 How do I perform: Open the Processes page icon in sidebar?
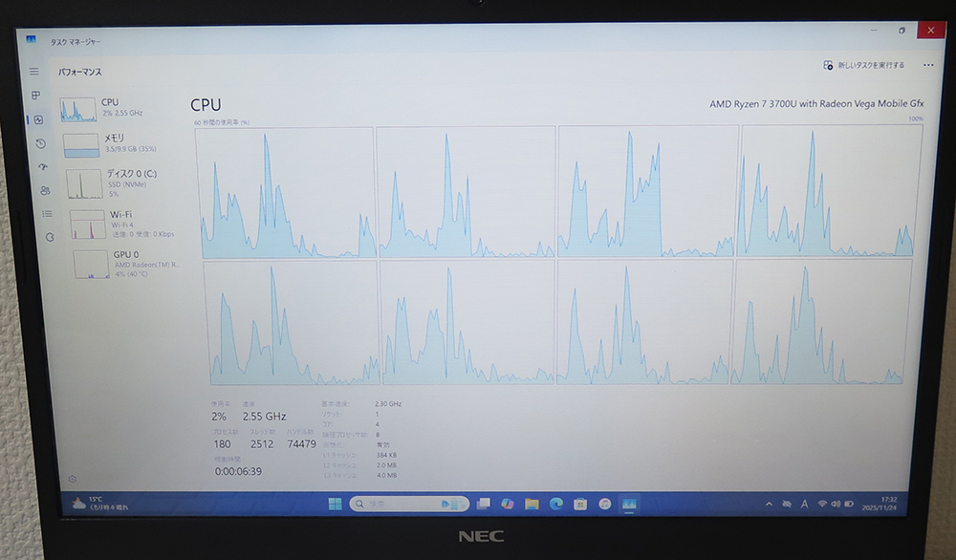36,96
